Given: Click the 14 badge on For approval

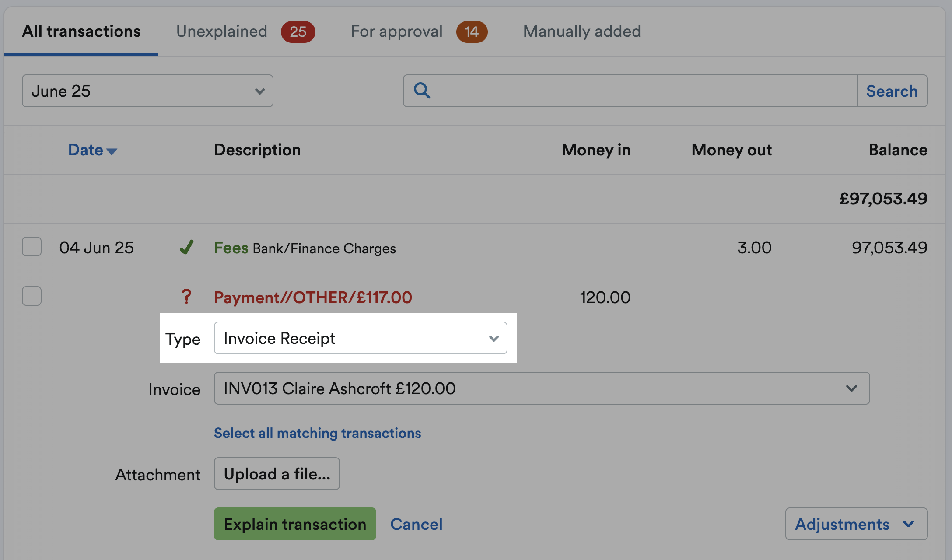Looking at the screenshot, I should 472,31.
